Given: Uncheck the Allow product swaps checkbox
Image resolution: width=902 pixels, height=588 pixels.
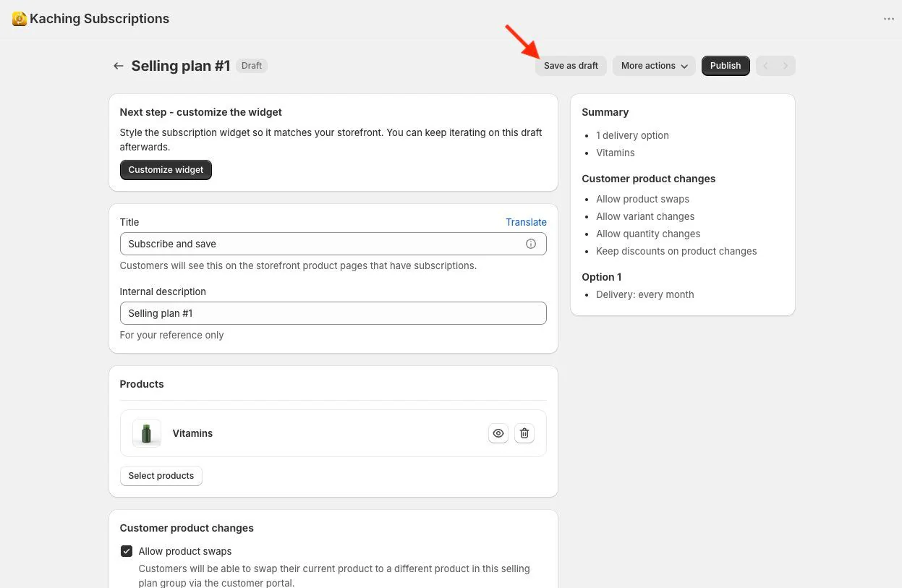Looking at the screenshot, I should pos(127,551).
